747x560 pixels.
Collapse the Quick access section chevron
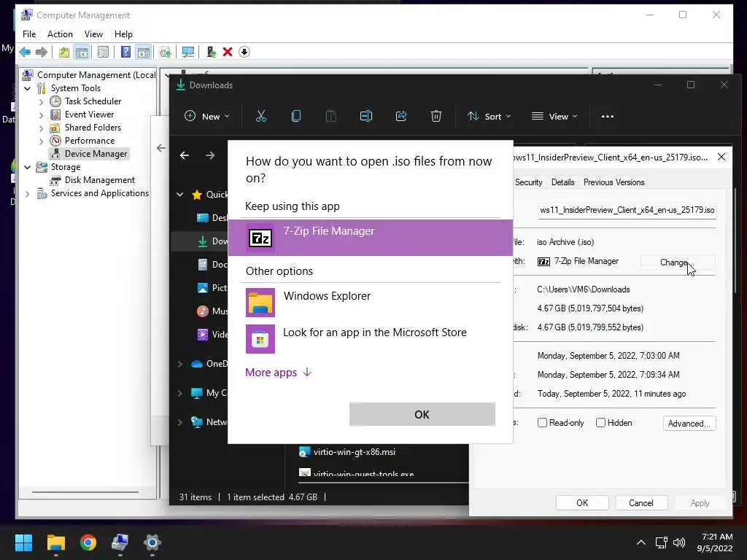coord(180,194)
